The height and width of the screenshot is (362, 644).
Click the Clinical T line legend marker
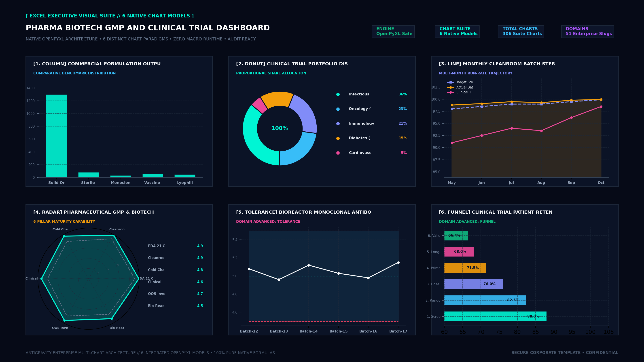[x=451, y=93]
